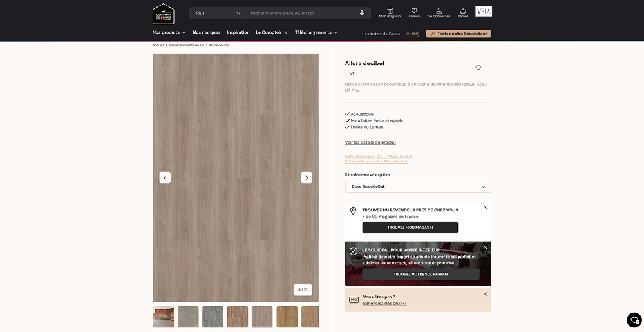The width and height of the screenshot is (644, 332).
Task: Show next product image arrow
Action: [307, 177]
